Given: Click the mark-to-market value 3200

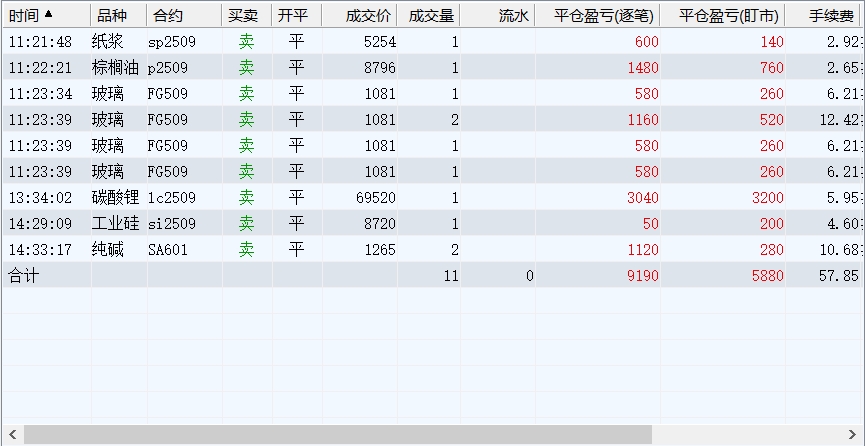Looking at the screenshot, I should point(768,198).
